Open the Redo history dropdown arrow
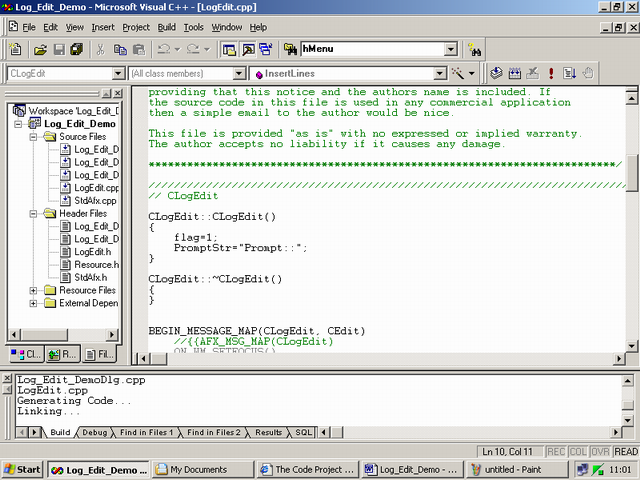Screen dimensions: 640x480 point(207,50)
